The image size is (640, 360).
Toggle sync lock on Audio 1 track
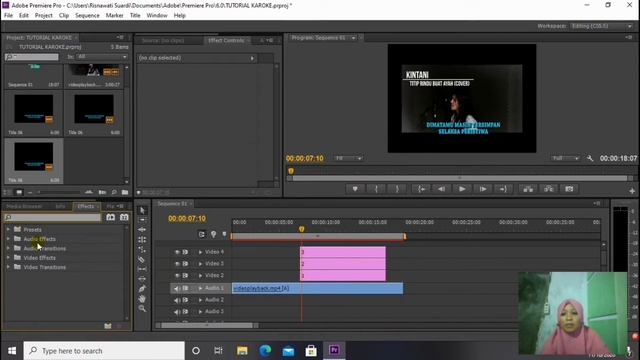(185, 288)
